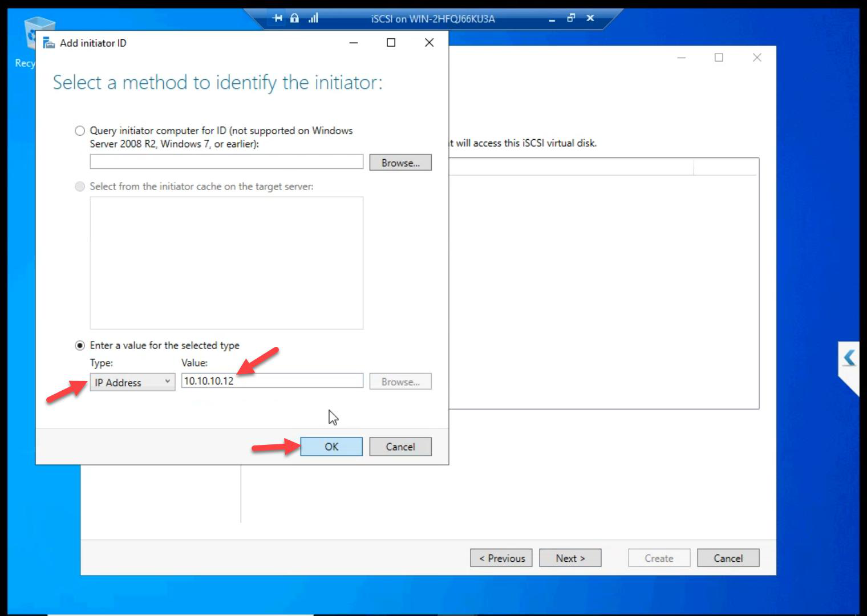Click the iSCSI on WIN-2HFQJ66KU3A title

coord(433,19)
